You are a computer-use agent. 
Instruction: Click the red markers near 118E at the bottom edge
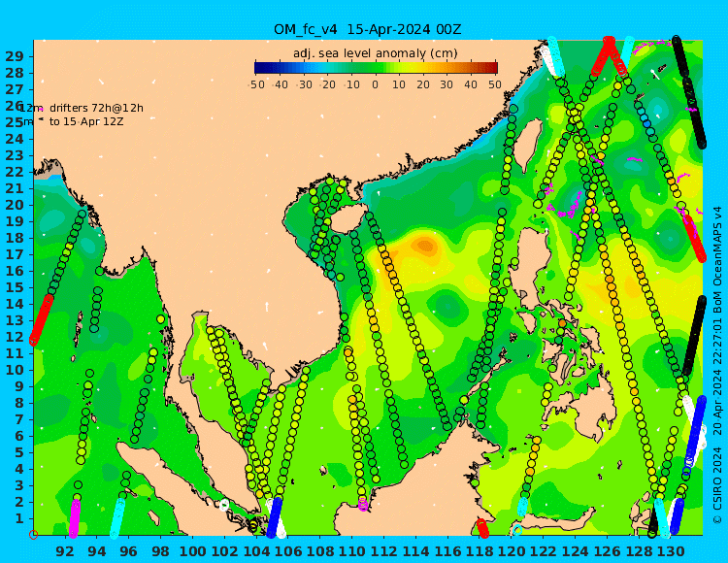(482, 528)
